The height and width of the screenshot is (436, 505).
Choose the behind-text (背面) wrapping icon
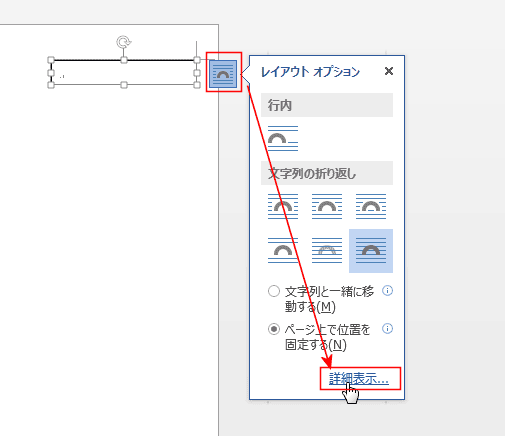click(x=327, y=251)
